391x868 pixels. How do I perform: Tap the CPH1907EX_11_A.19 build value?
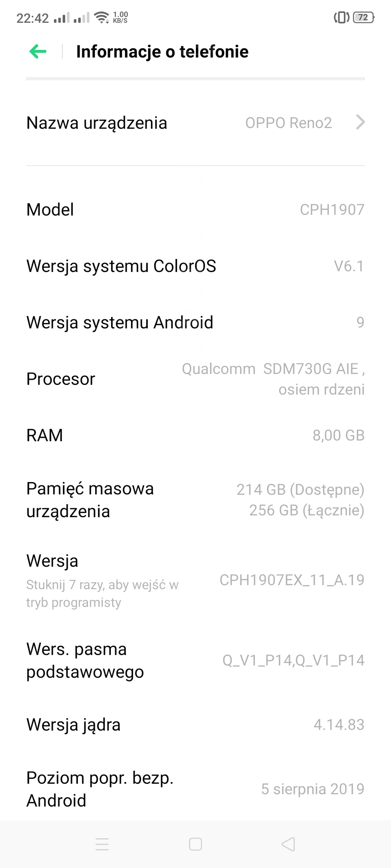pos(292,580)
